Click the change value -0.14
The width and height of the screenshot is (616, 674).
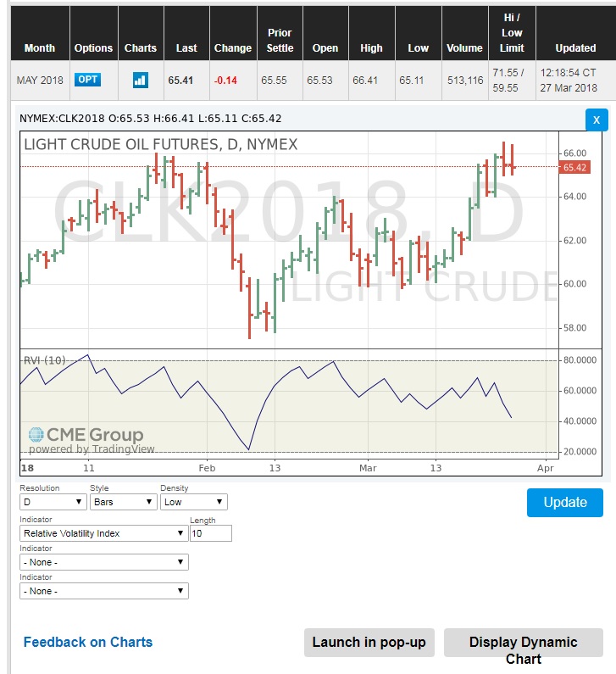225,81
